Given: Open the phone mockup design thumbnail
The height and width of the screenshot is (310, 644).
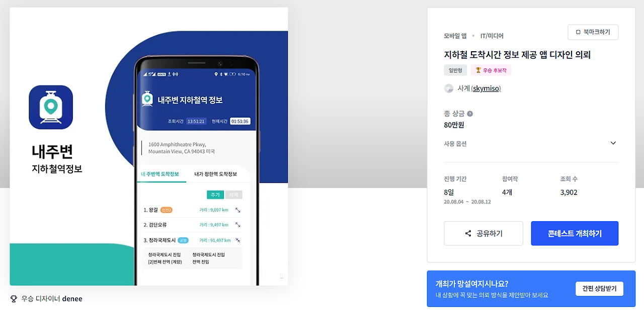Looking at the screenshot, I should pyautogui.click(x=149, y=146).
